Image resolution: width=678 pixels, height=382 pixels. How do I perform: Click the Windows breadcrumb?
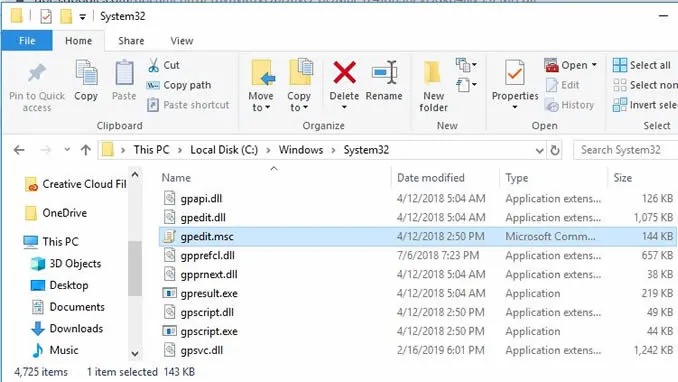tap(301, 150)
